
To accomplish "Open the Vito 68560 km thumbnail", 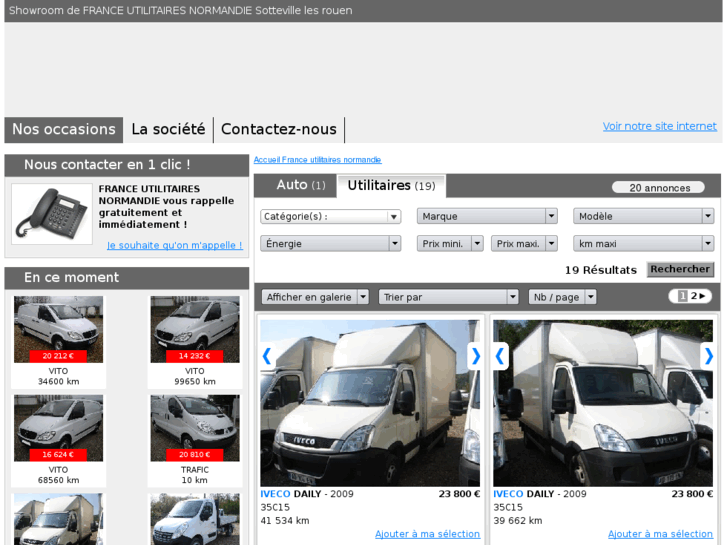I will (x=58, y=428).
